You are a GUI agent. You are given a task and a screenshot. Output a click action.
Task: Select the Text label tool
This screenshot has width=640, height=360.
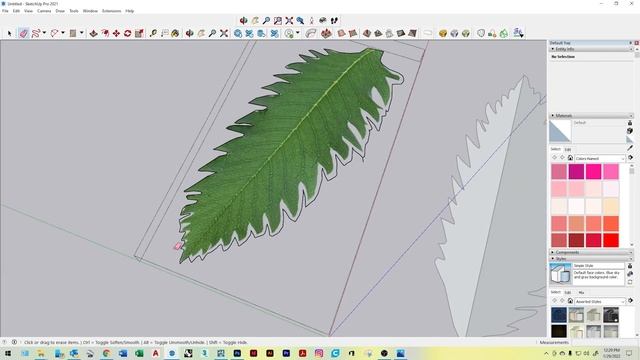click(x=164, y=33)
